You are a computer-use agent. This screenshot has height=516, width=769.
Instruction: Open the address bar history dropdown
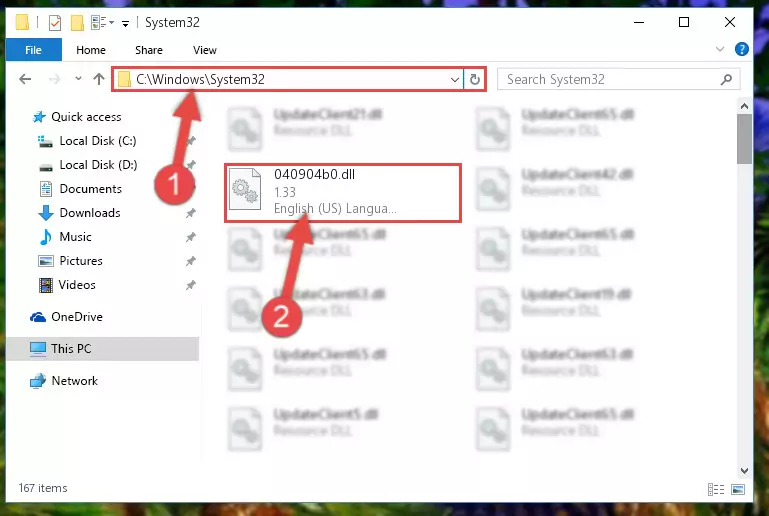(455, 79)
